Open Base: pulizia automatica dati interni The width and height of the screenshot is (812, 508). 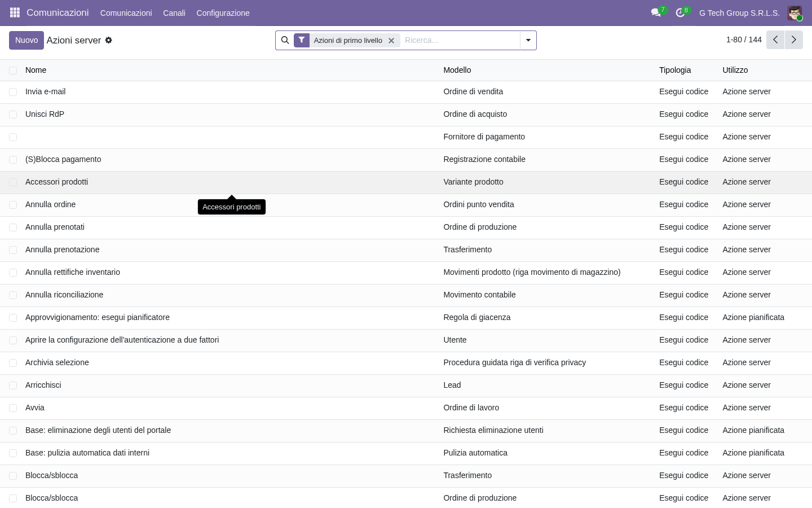click(87, 453)
